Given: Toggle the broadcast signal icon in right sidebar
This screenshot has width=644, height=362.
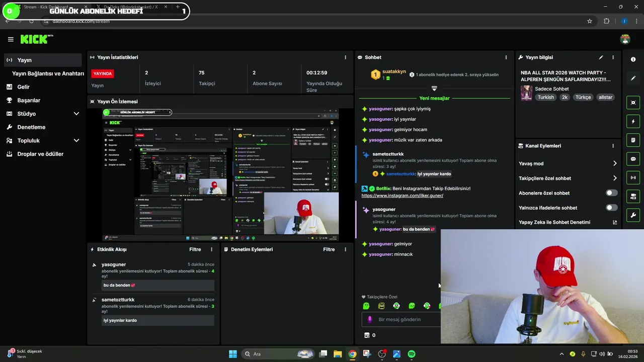Looking at the screenshot, I should (x=633, y=177).
